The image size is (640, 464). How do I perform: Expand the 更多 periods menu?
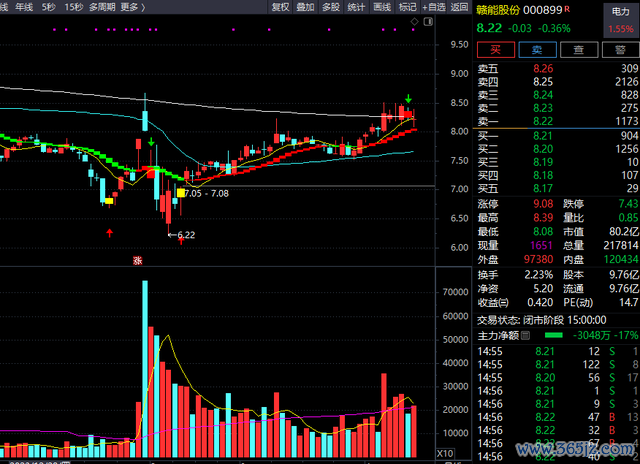coord(132,7)
